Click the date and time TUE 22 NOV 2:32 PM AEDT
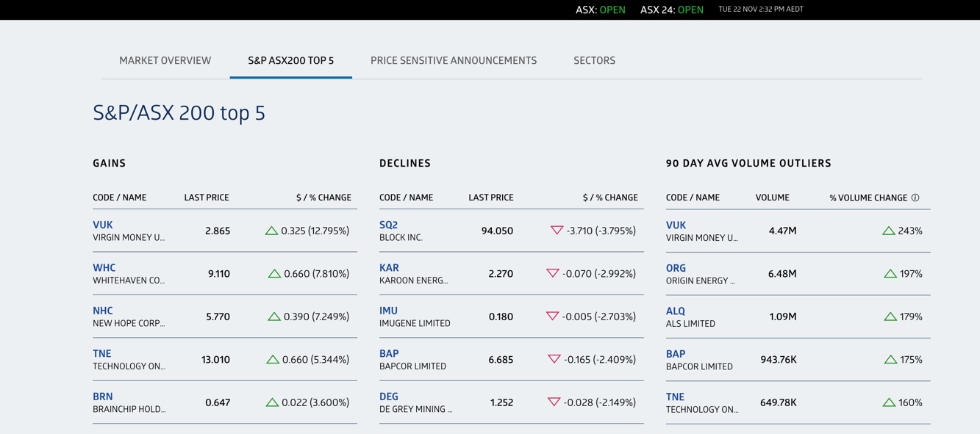The width and height of the screenshot is (980, 434). (x=761, y=10)
